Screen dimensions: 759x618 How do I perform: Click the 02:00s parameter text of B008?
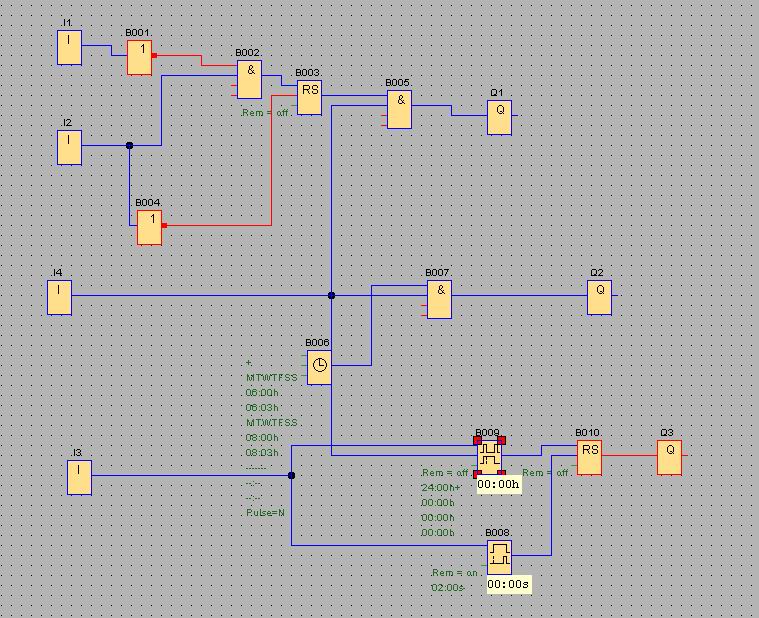coord(447,588)
